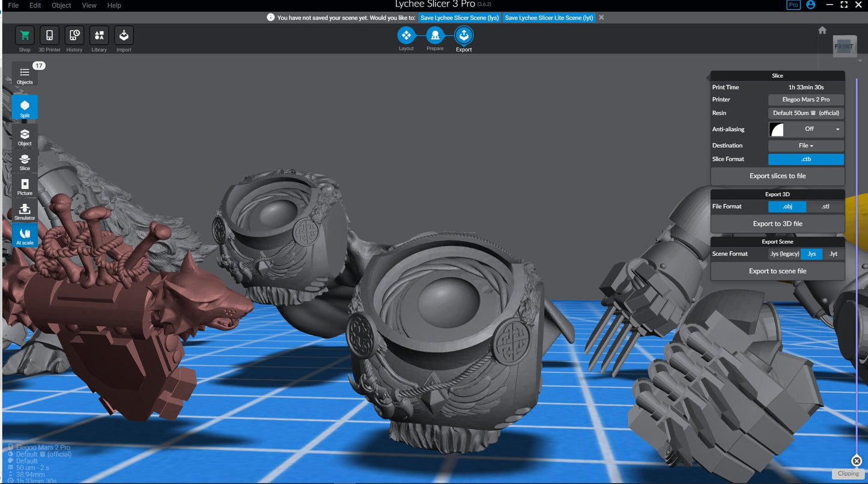The image size is (868, 484).
Task: Open the Help menu
Action: click(x=114, y=5)
